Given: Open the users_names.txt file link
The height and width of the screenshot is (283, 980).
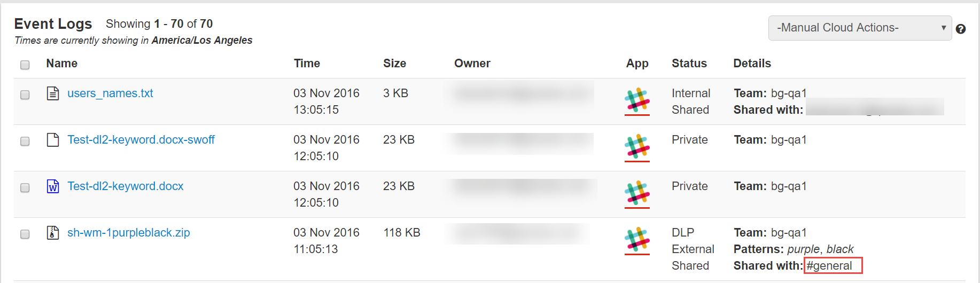Looking at the screenshot, I should click(110, 93).
